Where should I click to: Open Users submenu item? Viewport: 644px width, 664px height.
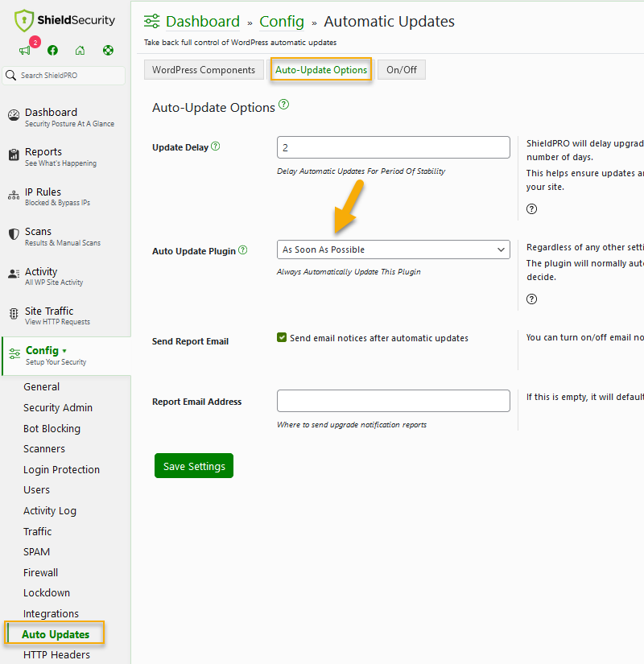[36, 490]
